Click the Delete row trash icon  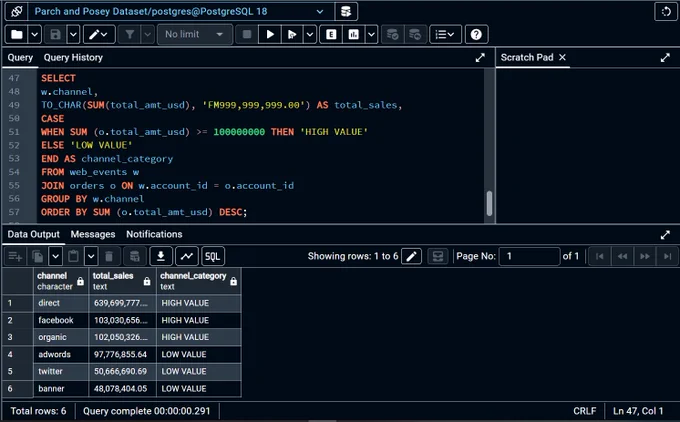[x=109, y=256]
